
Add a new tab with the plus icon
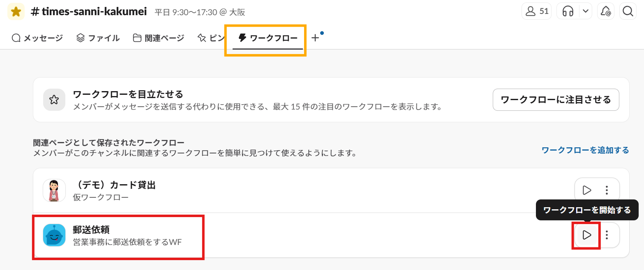click(x=315, y=38)
